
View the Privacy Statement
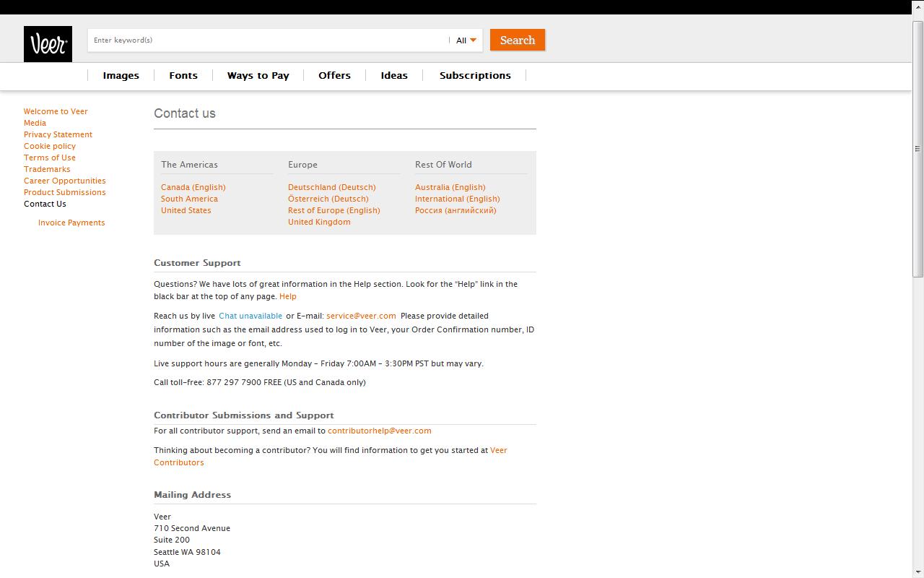click(x=58, y=134)
